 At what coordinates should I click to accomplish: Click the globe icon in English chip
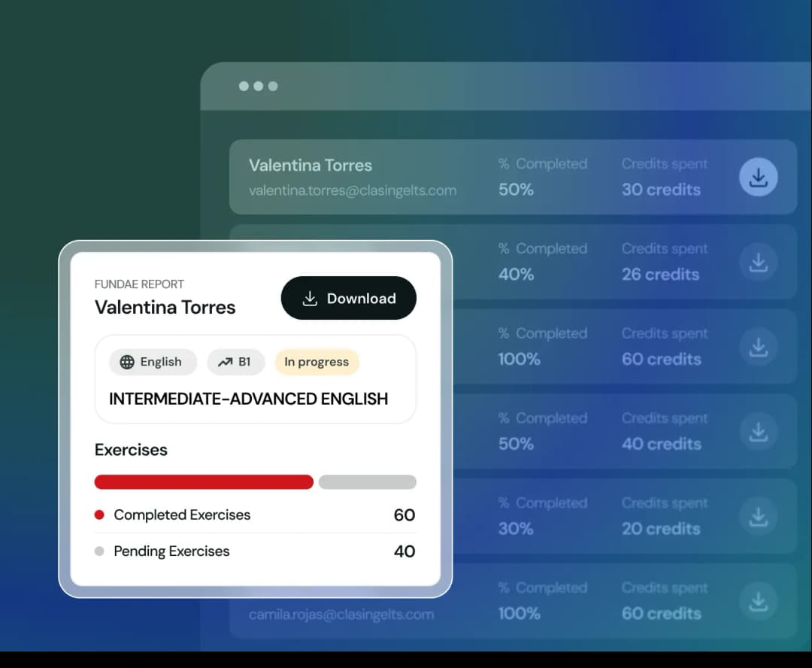[x=127, y=362]
